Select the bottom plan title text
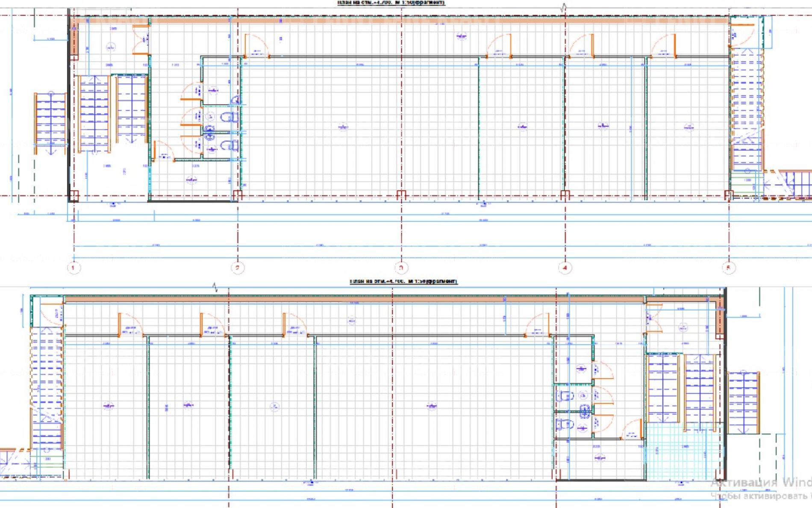 pyautogui.click(x=403, y=281)
